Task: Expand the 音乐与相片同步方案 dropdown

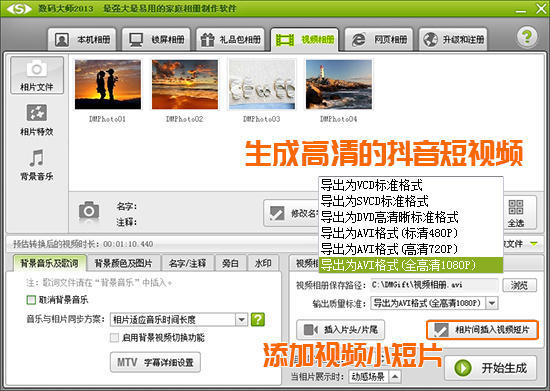Action: pyautogui.click(x=241, y=319)
